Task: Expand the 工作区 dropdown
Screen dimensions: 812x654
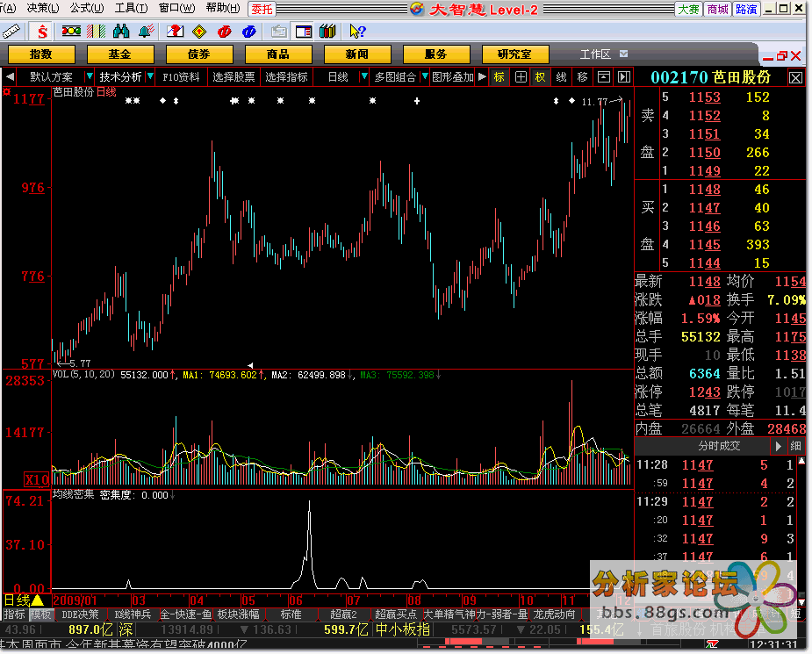Action: pyautogui.click(x=624, y=54)
